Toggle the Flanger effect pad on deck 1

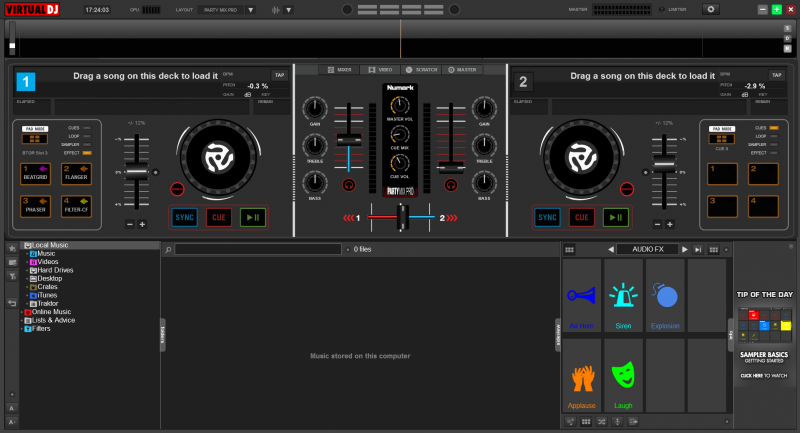click(77, 174)
